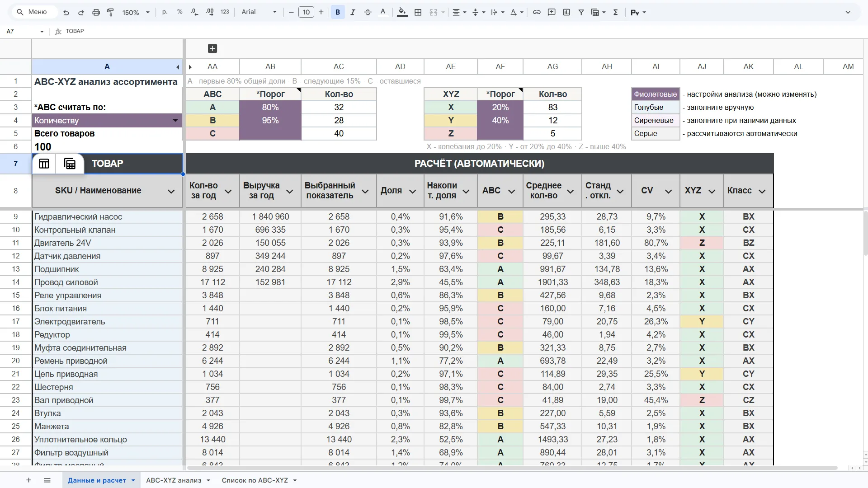
Task: Open the Borders tool
Action: click(x=418, y=13)
